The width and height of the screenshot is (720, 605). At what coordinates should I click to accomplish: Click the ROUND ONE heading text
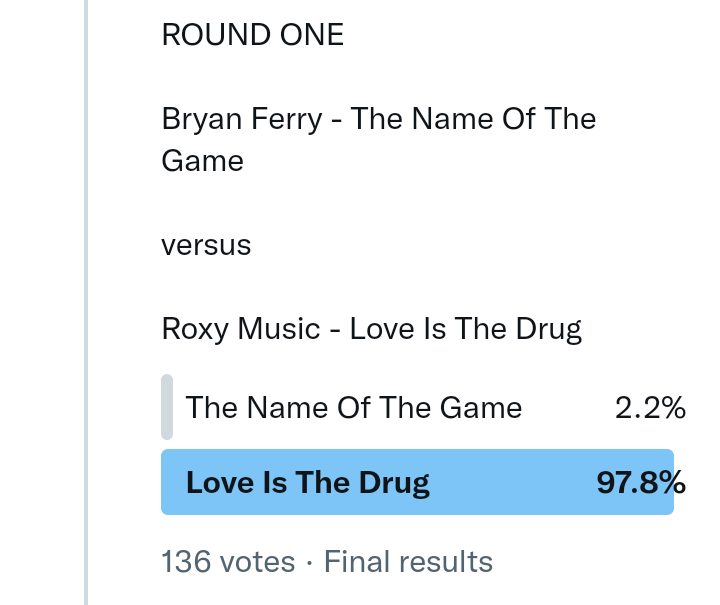pos(252,35)
